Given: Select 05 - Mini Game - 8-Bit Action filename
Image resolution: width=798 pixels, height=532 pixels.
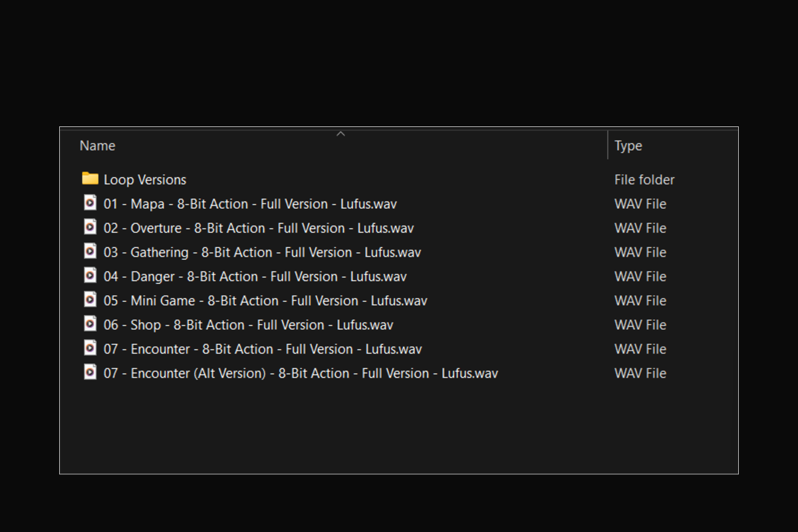Looking at the screenshot, I should (x=265, y=301).
